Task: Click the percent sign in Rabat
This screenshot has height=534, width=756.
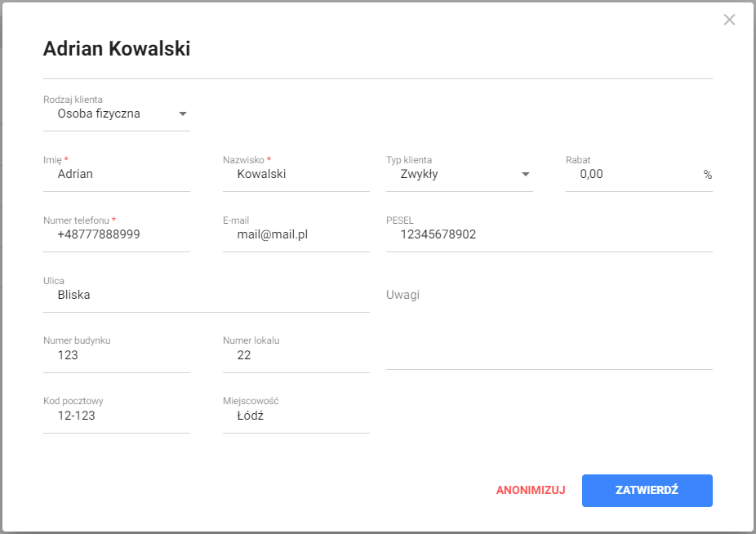Action: [x=707, y=175]
